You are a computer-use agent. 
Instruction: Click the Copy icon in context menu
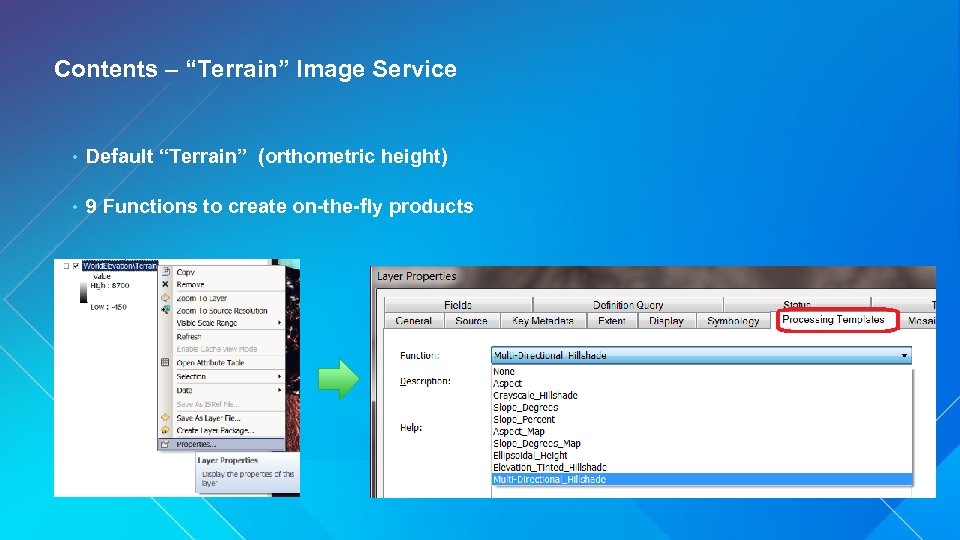click(165, 271)
